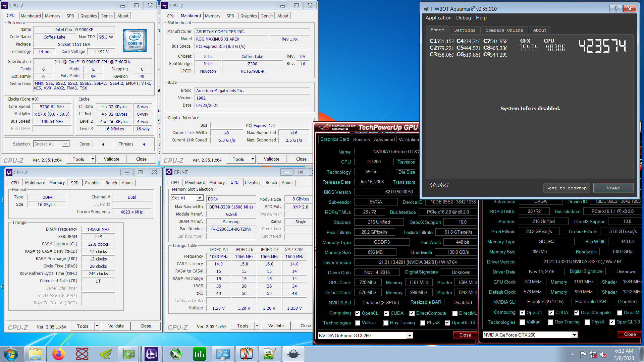
Task: Open the green bar-chart taskbar icon
Action: tap(200, 354)
